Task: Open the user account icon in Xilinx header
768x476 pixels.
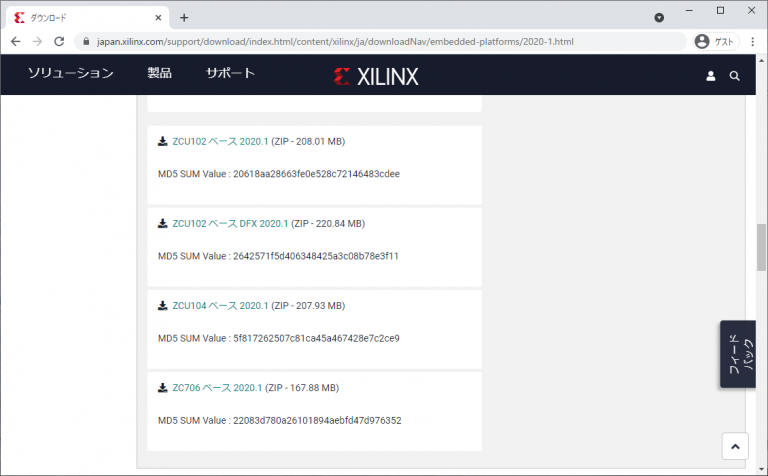Action: 711,76
